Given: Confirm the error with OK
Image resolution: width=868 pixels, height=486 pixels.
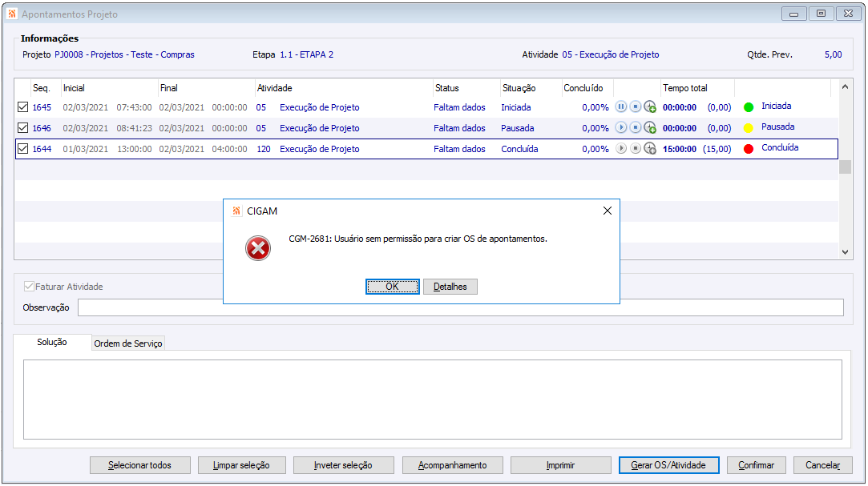Looking at the screenshot, I should click(x=393, y=287).
